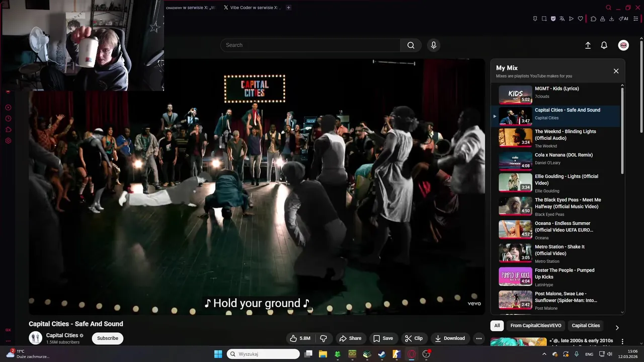644x362 pixels.
Task: Save the video to a playlist
Action: point(383,338)
